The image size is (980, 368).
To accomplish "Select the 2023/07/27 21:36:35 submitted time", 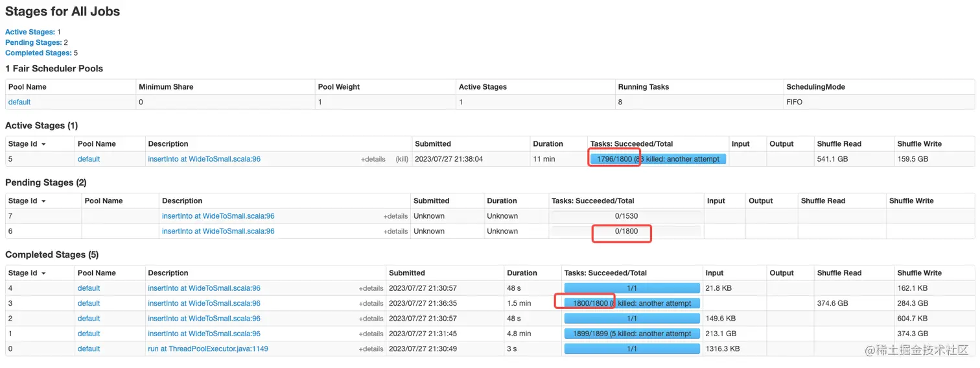I will [x=423, y=303].
